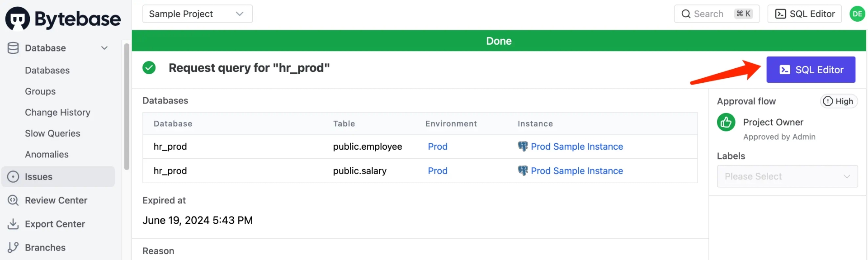Click the Done status banner
The width and height of the screenshot is (868, 260).
click(x=499, y=41)
